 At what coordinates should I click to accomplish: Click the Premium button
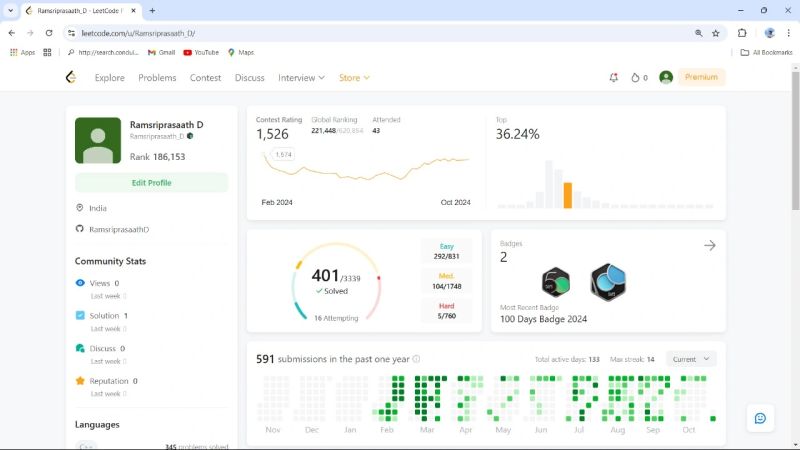(x=701, y=77)
